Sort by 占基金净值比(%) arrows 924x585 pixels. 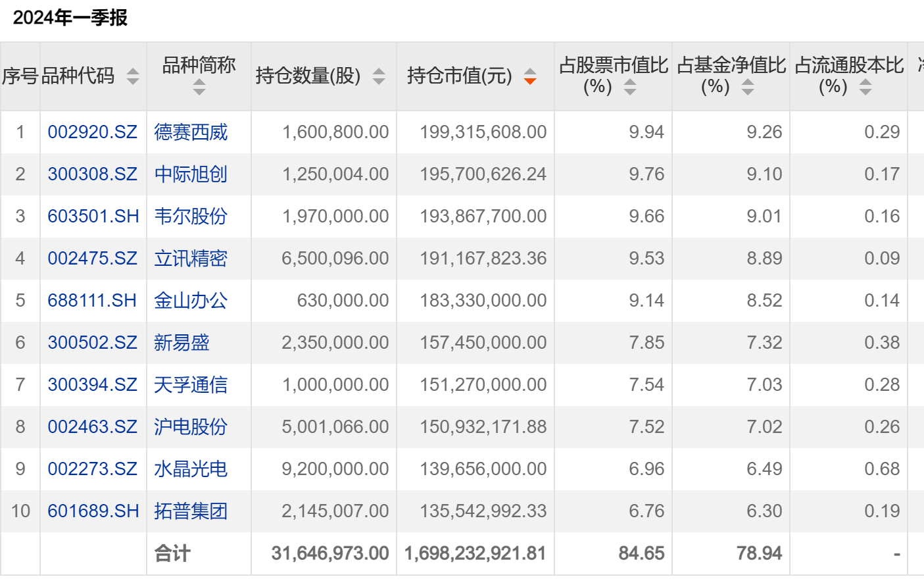[x=748, y=87]
